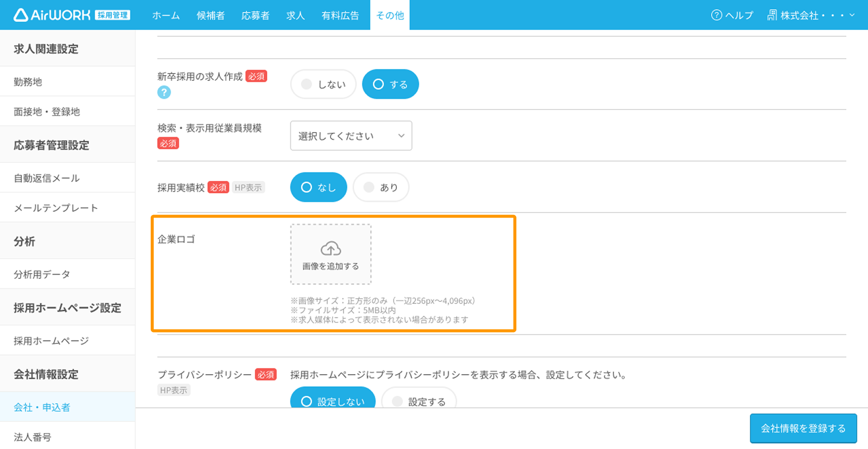Open 分析用データ in the sidebar
868x449 pixels.
click(67, 274)
